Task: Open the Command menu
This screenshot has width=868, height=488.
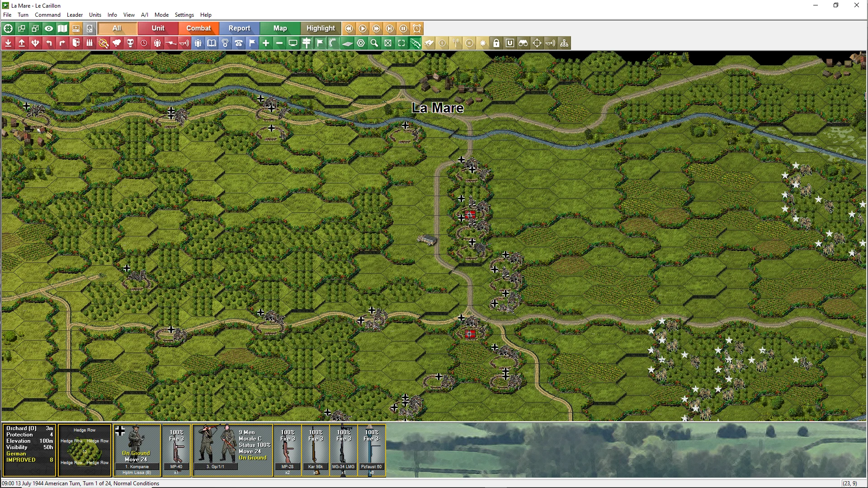Action: coord(47,15)
